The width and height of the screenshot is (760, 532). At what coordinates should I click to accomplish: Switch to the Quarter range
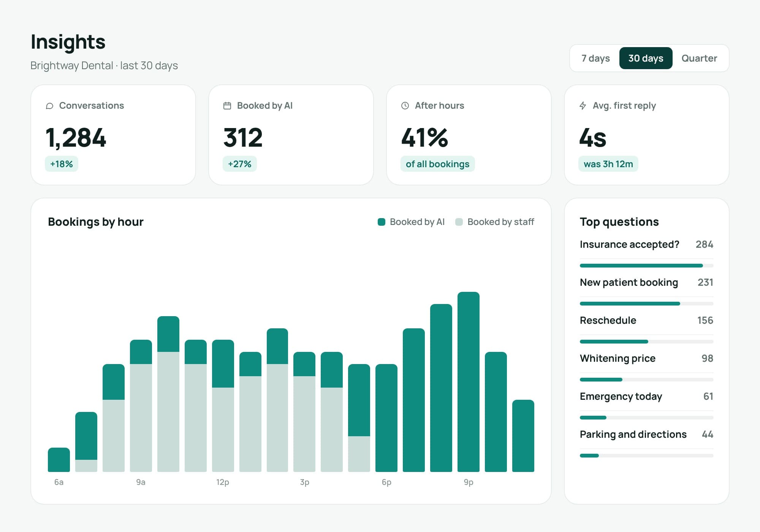tap(699, 58)
